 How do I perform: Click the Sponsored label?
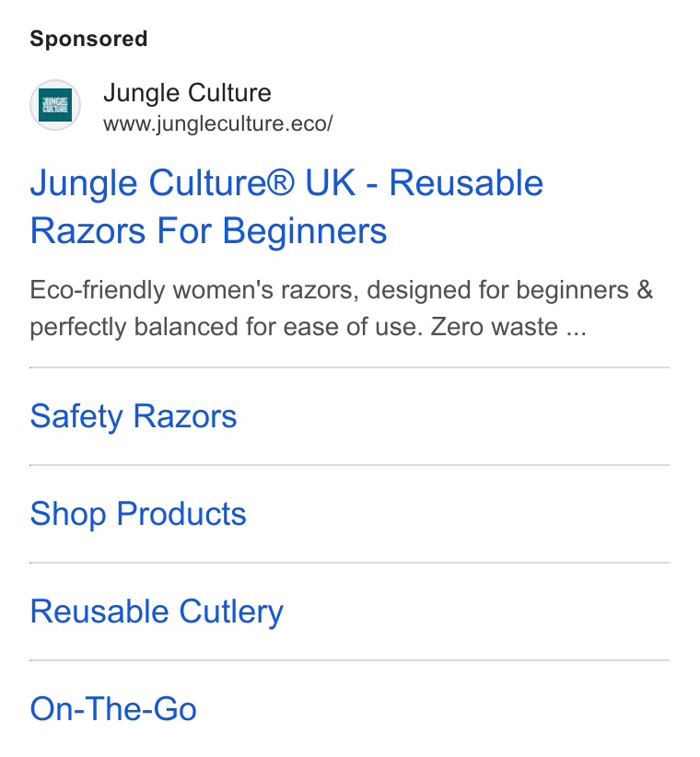88,39
